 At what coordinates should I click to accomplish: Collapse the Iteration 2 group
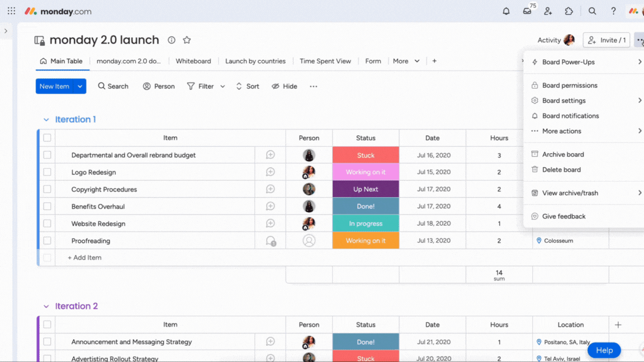[46, 306]
